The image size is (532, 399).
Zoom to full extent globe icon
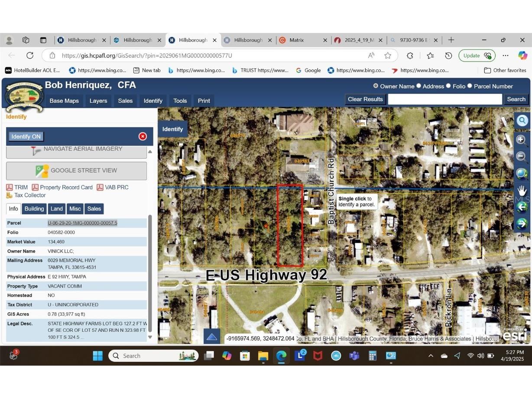point(522,174)
